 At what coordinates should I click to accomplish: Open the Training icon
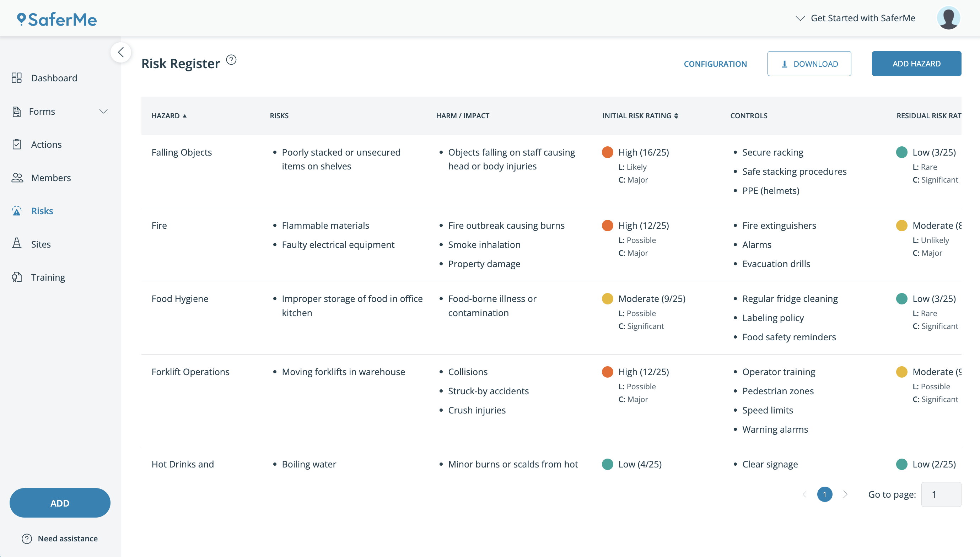pos(17,277)
